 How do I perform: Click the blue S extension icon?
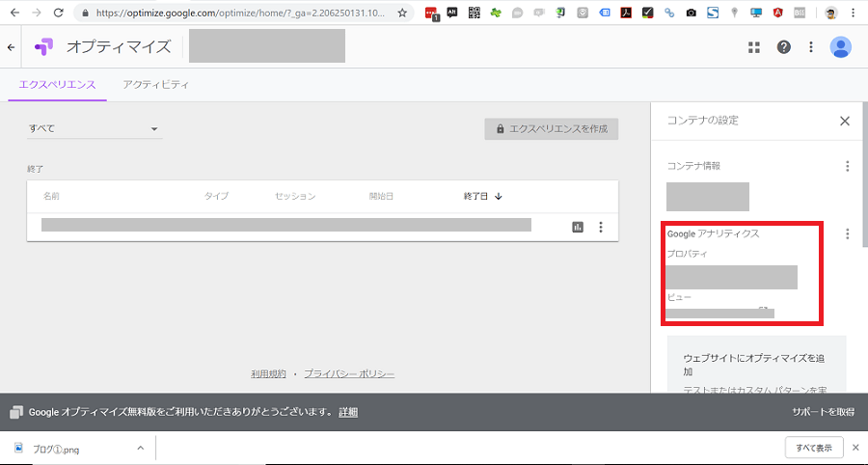713,13
